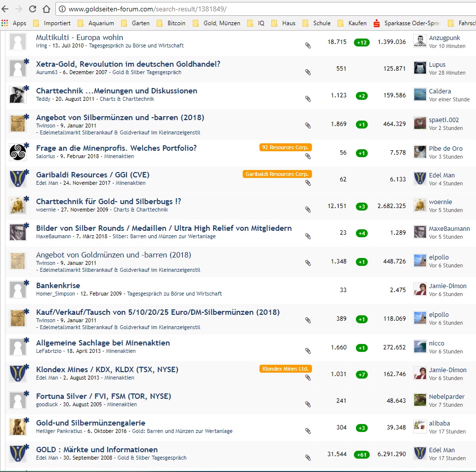Viewport: 476px width, 472px height.
Task: Open the Haus bookmark folder
Action: coord(283,23)
